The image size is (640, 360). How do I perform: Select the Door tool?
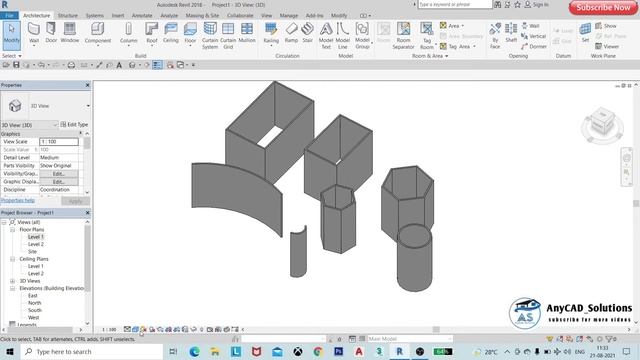click(x=51, y=33)
